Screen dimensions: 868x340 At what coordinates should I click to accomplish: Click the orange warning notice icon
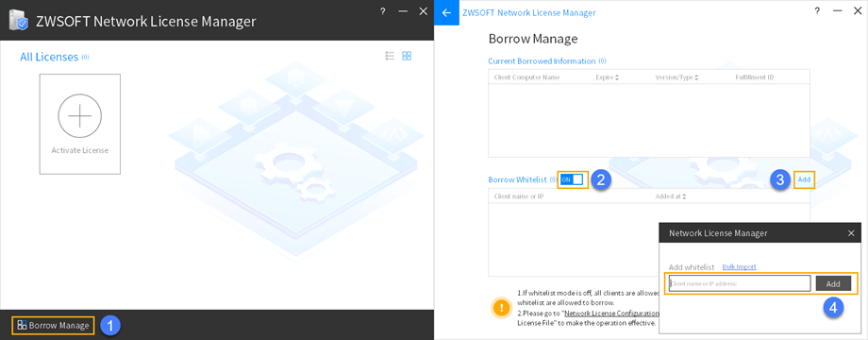[502, 307]
